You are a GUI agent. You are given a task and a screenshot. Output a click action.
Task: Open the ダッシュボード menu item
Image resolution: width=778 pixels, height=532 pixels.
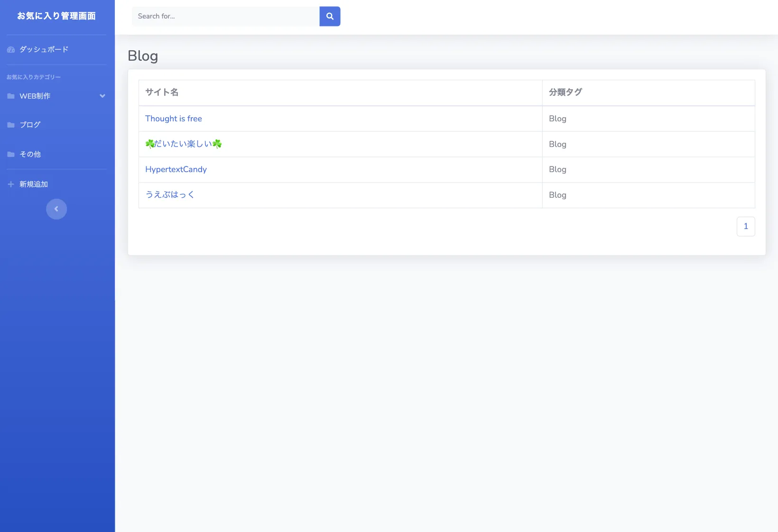44,49
